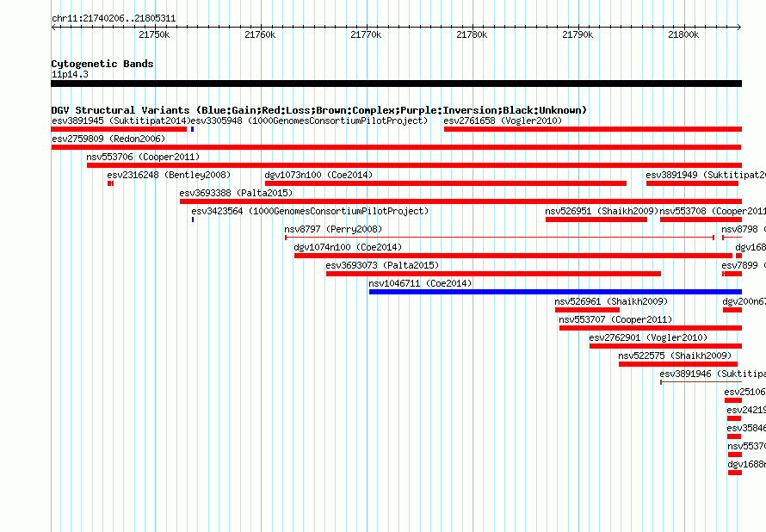Select the dgv1073n100 (Coe2014) label
Image resolution: width=766 pixels, height=532 pixels.
tap(318, 175)
